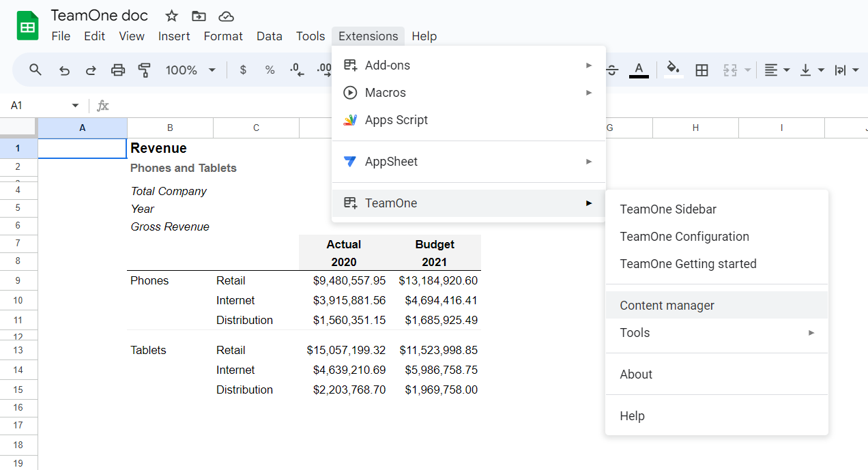Open the text wrapping dropdown

[x=847, y=70]
